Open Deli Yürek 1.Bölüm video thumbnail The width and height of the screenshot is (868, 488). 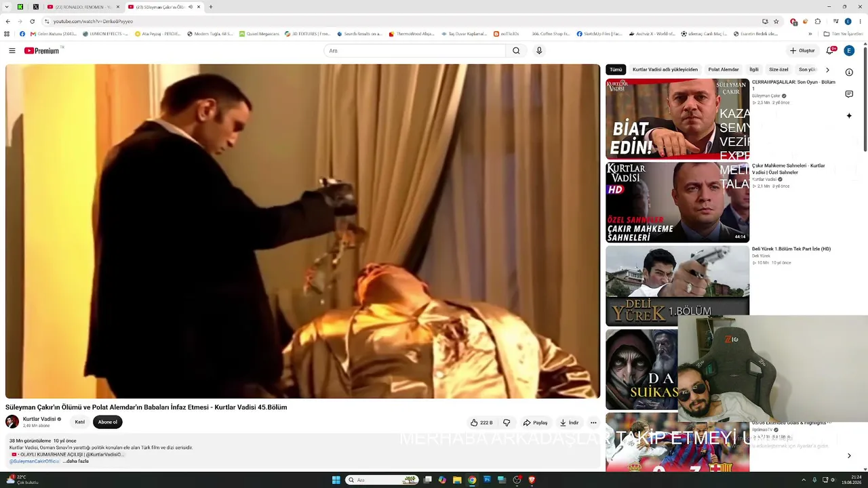[x=677, y=285]
